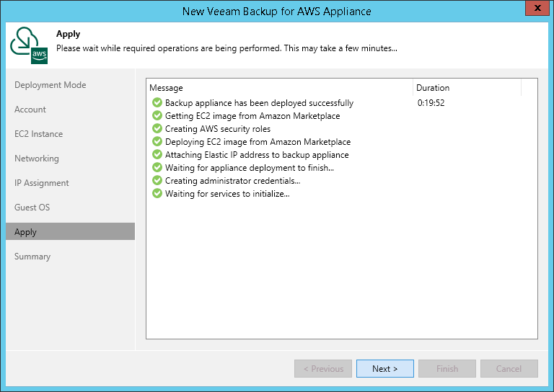This screenshot has height=392, width=554.
Task: Click green check icon beside 'Getting EC2 image'
Action: pos(157,116)
